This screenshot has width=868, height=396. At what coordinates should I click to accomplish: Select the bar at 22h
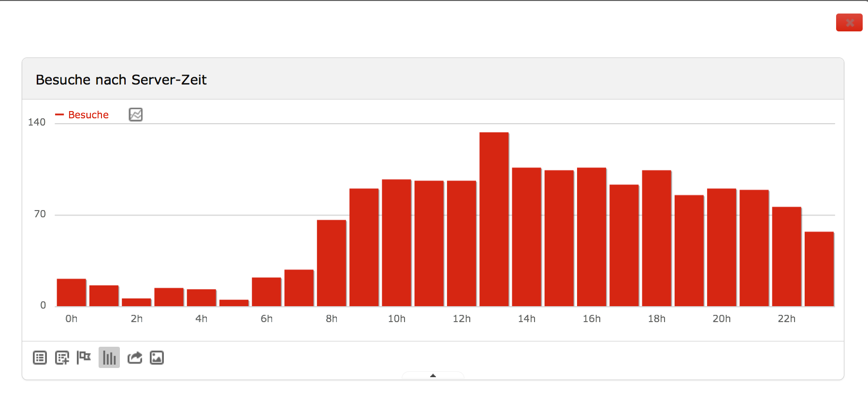click(786, 256)
